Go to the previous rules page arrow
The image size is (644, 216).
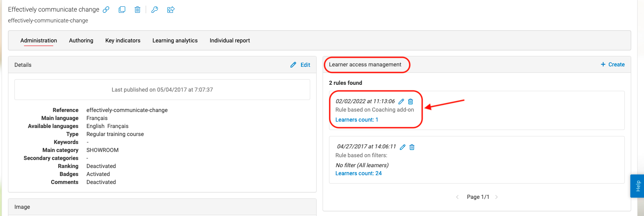tap(457, 197)
